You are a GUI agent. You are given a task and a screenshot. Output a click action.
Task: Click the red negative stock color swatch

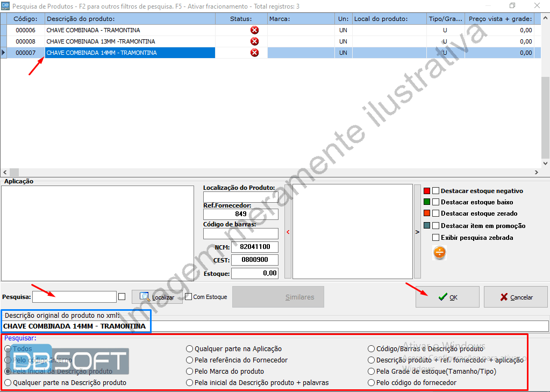[x=427, y=191]
